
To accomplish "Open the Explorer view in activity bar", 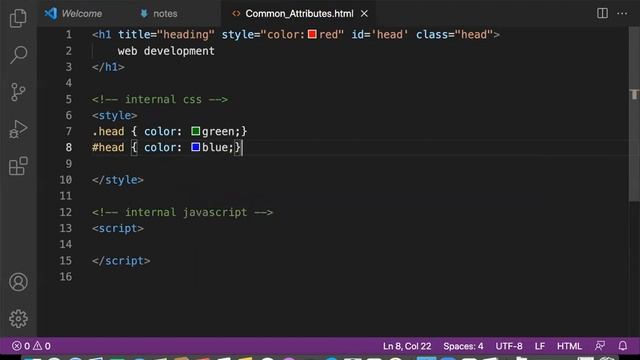I will pyautogui.click(x=18, y=18).
